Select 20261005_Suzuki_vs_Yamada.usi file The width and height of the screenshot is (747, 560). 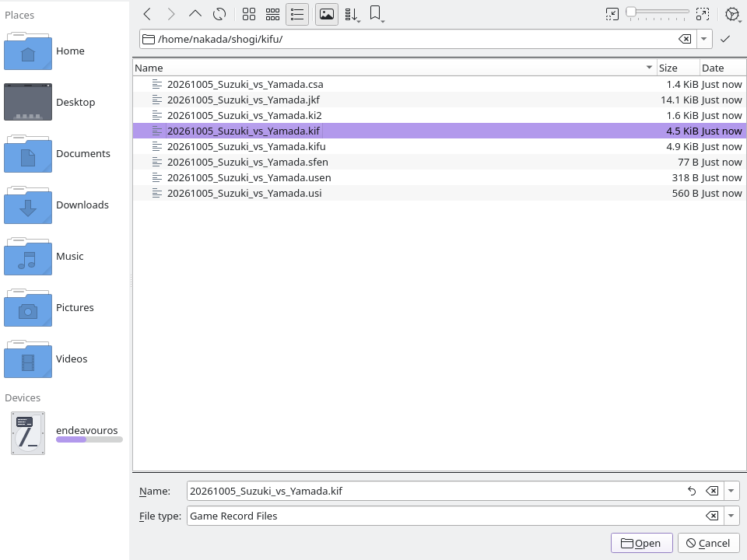click(439, 194)
